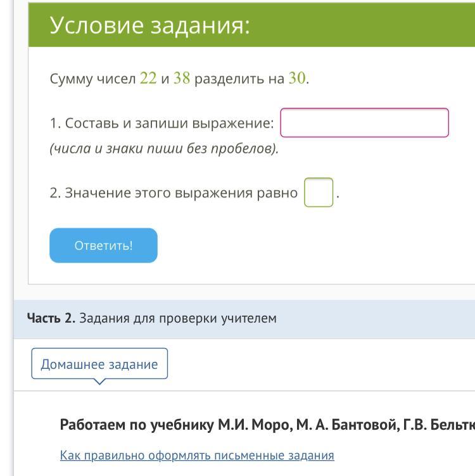Screen dimensions: 475x476
Task: Click label "1. Составь и запиши выражение:"
Action: click(x=161, y=124)
